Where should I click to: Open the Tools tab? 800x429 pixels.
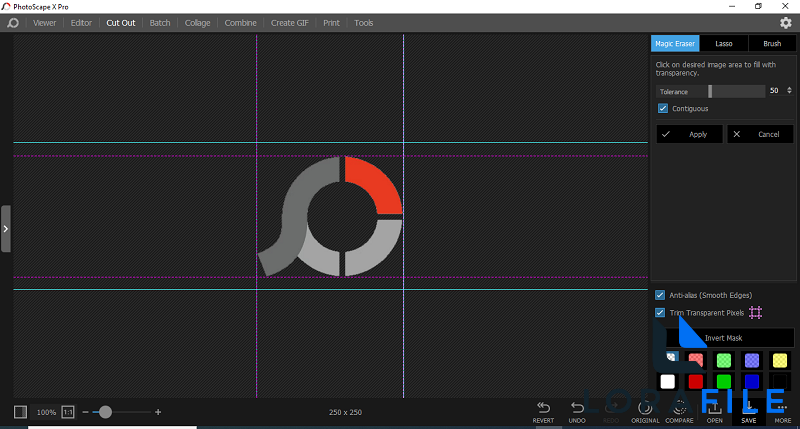(x=364, y=23)
